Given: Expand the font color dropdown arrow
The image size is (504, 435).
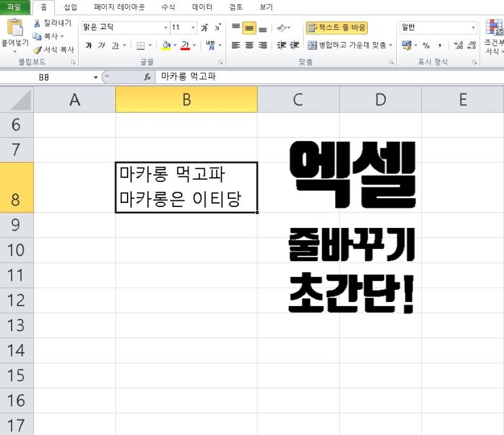Looking at the screenshot, I should click(194, 45).
